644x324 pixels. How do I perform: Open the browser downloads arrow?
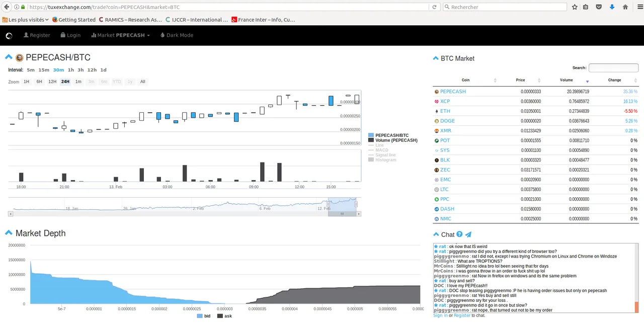pos(612,7)
